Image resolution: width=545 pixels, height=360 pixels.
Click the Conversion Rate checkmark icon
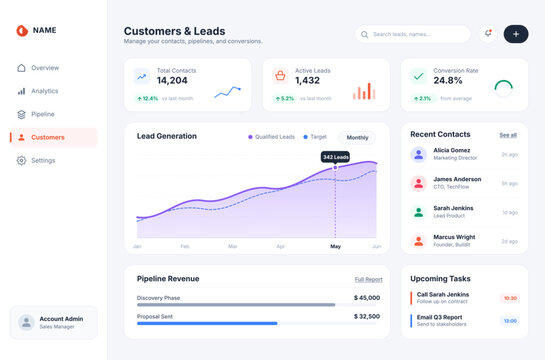coord(418,76)
